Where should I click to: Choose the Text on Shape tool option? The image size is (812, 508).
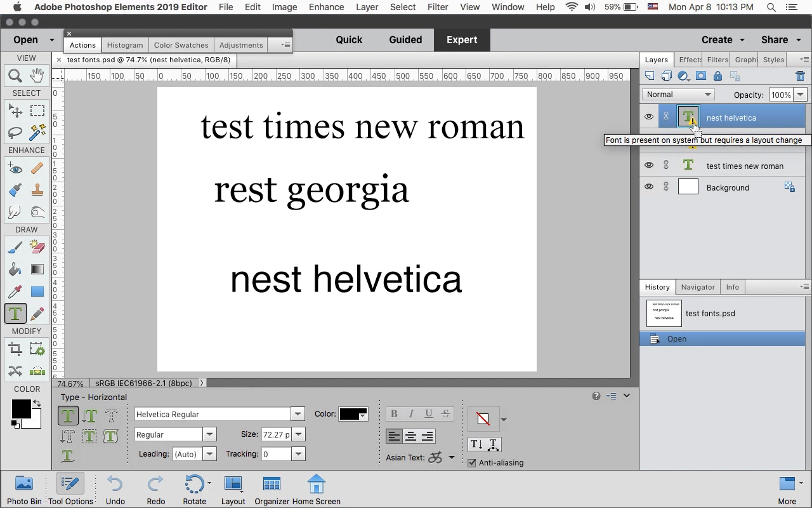point(110,436)
